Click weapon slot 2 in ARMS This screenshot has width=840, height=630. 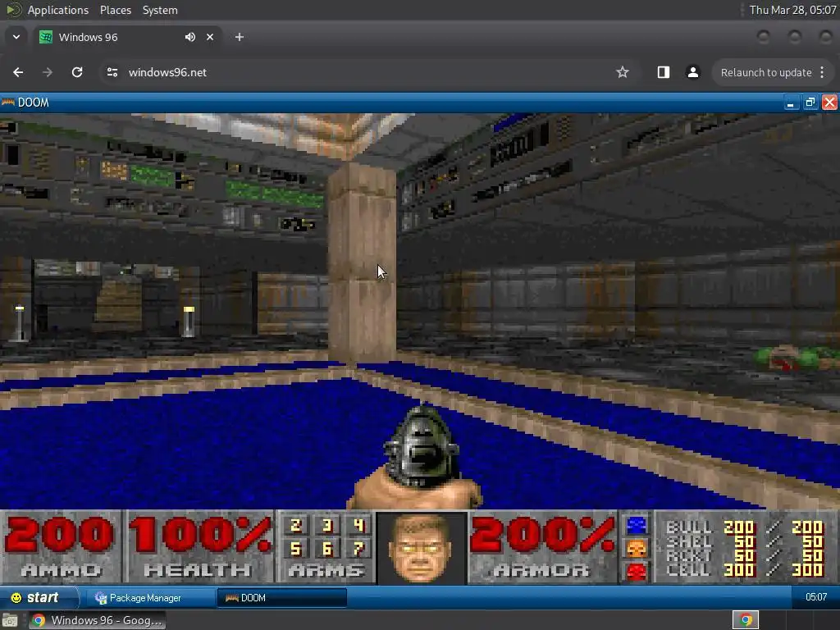click(295, 526)
